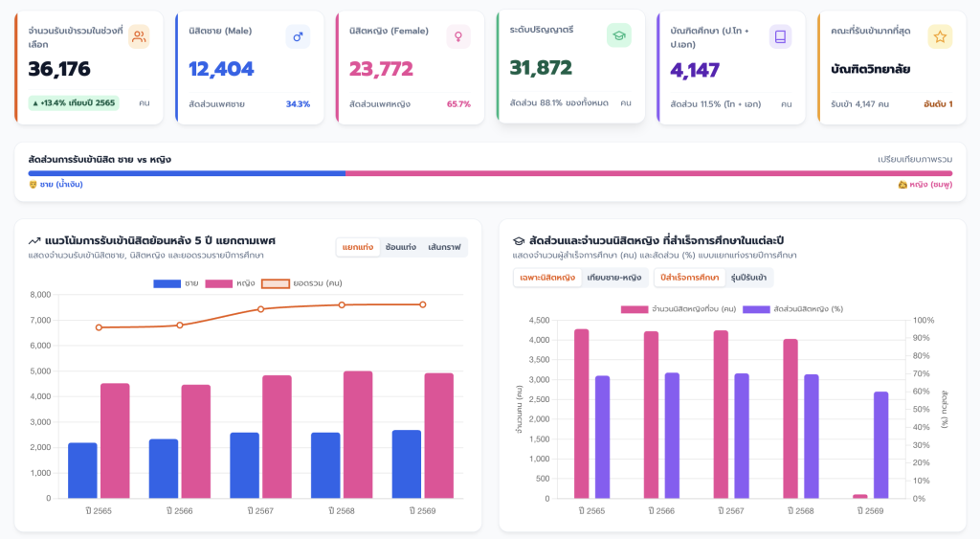
Task: Click the male-female ratio progress bar
Action: pos(490,173)
